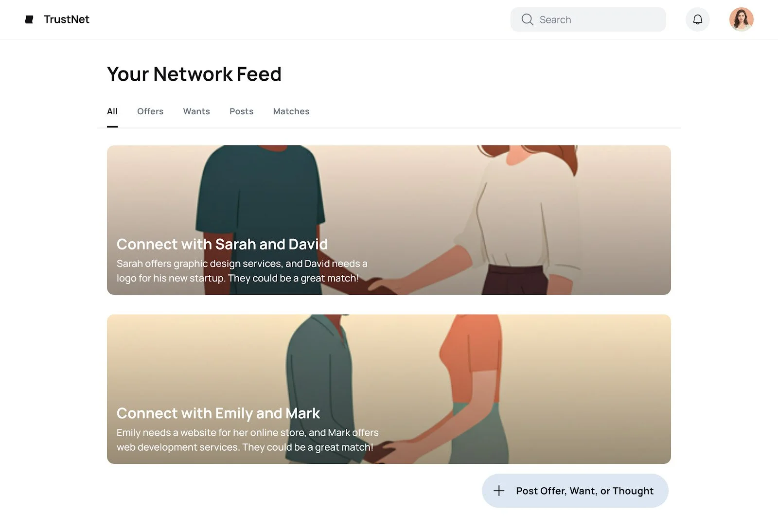The width and height of the screenshot is (778, 532).
Task: Click the 'Connect with Emily and Mark' heading
Action: pos(218,413)
